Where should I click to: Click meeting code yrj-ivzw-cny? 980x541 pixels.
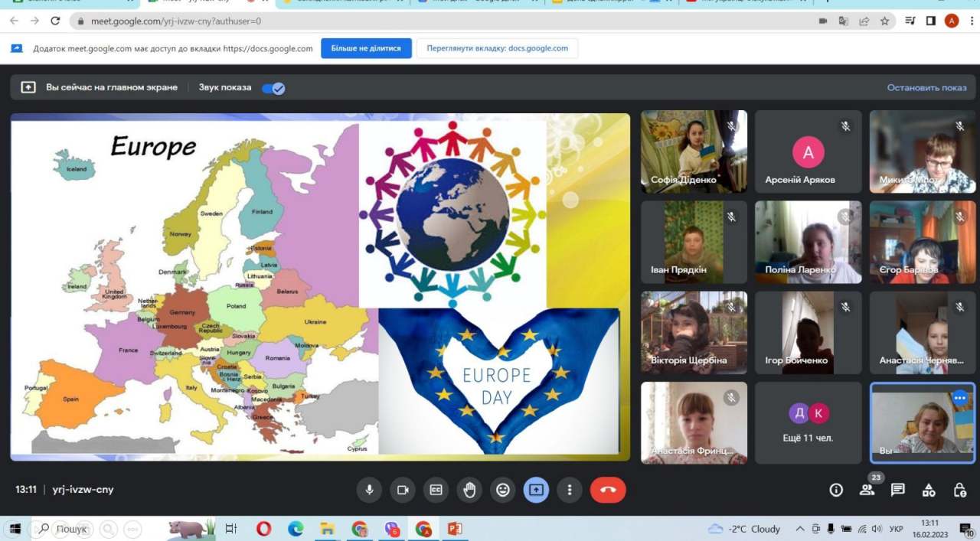83,490
